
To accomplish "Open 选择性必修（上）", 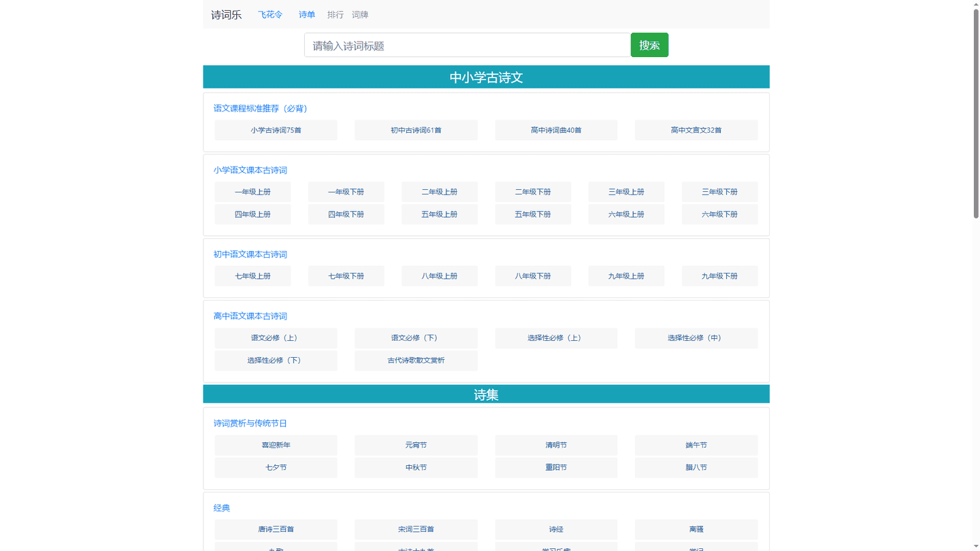I will tap(556, 338).
